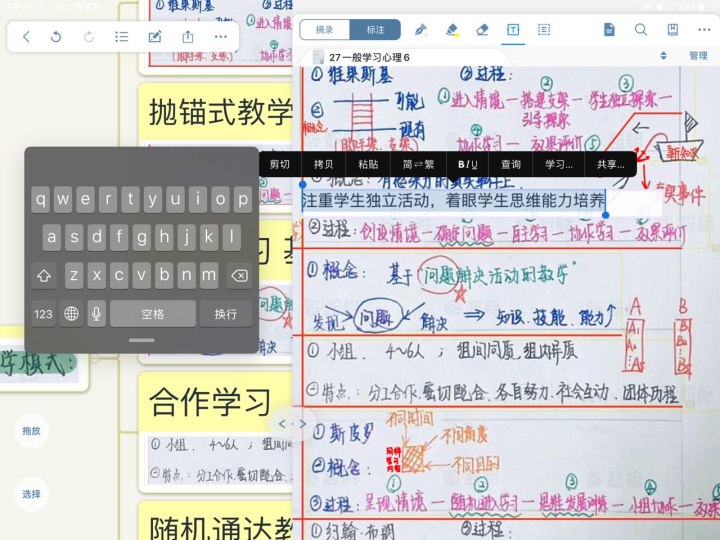The height and width of the screenshot is (540, 720).
Task: Switch keyboard language with globe key
Action: pyautogui.click(x=71, y=314)
